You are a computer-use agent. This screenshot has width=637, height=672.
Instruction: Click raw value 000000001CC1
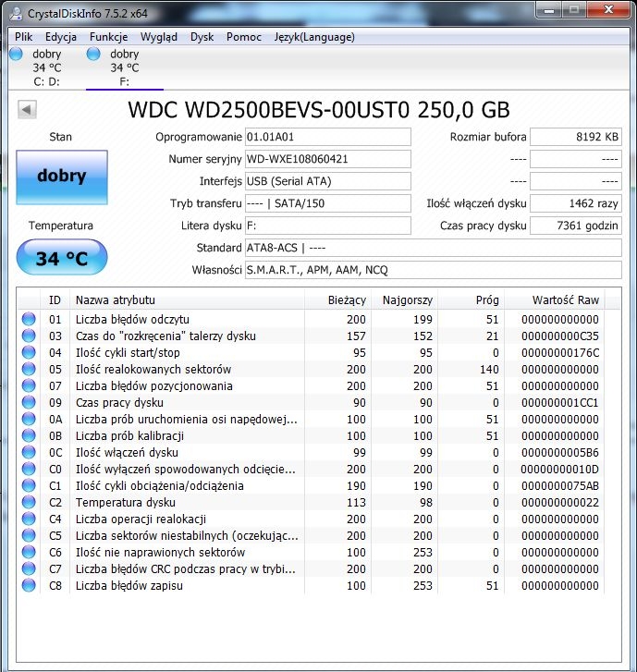[560, 402]
